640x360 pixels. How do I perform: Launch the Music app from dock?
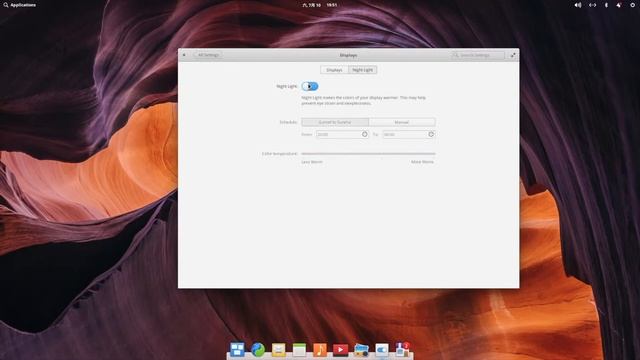[320, 350]
